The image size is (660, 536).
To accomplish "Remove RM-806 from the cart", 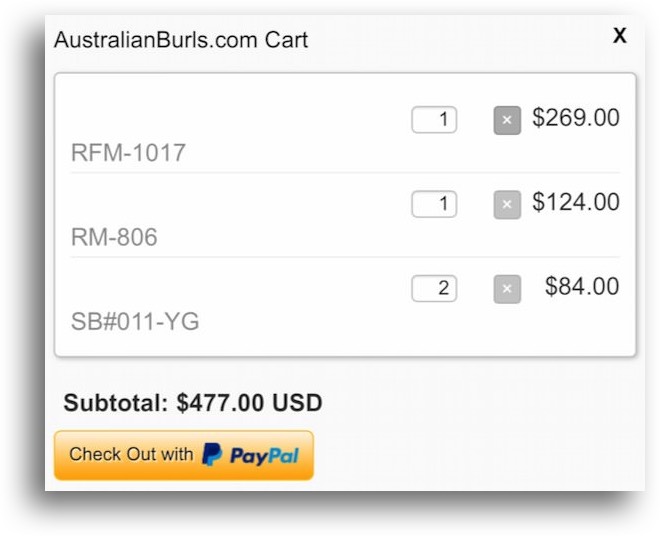I will click(x=507, y=204).
